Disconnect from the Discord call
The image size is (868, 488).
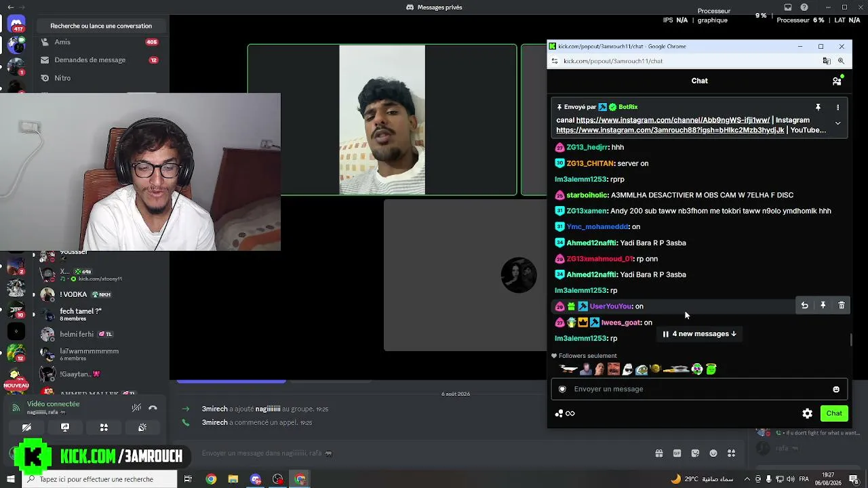tap(153, 407)
